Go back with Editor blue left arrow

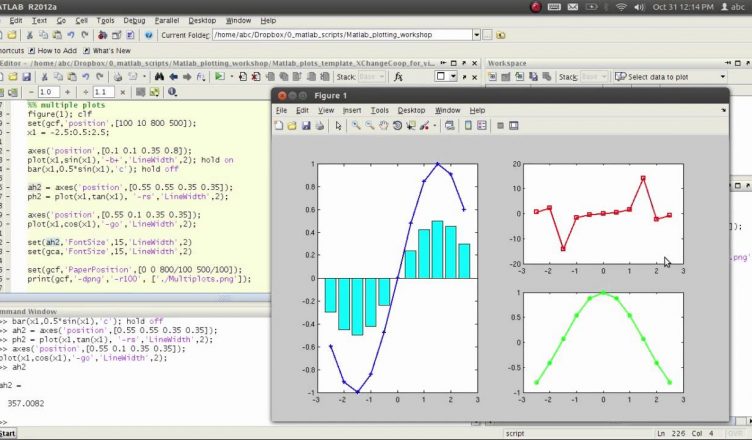173,77
